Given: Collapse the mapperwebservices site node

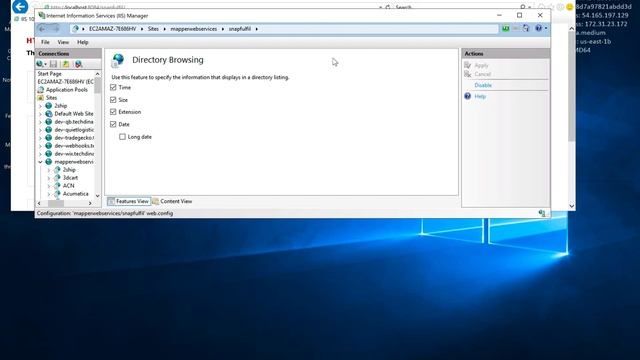Looking at the screenshot, I should click(40, 162).
